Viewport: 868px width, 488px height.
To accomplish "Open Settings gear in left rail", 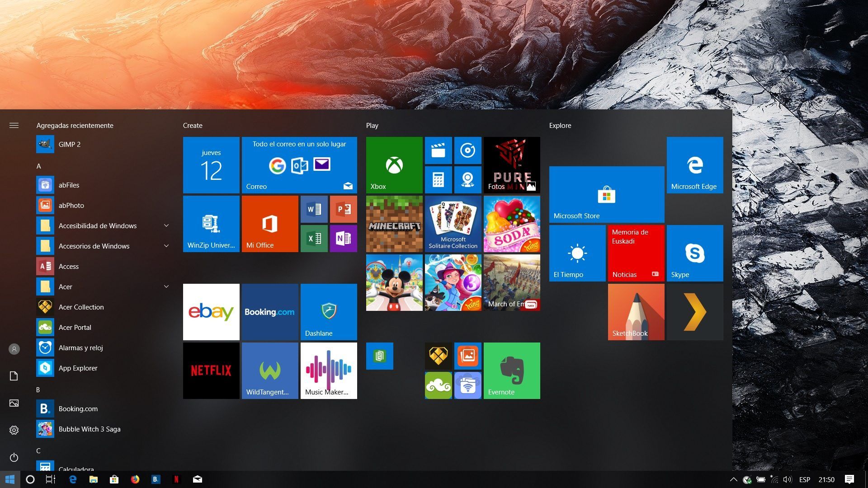I will (x=14, y=430).
